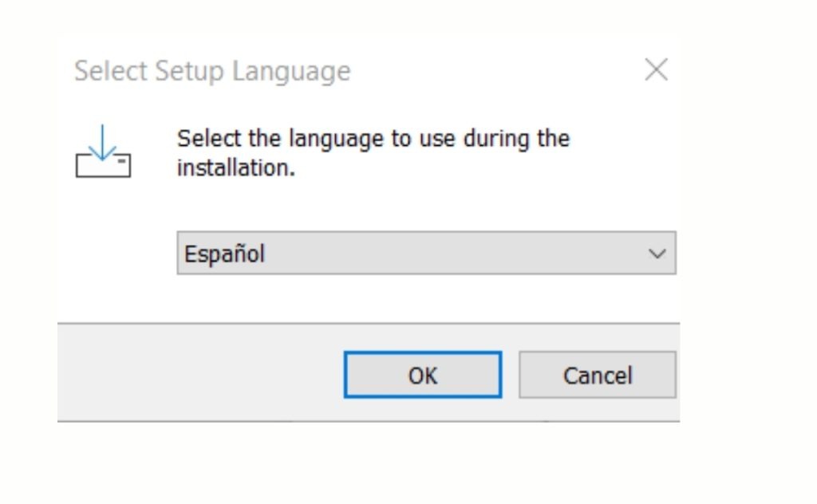The height and width of the screenshot is (504, 817).
Task: Close the Select Setup Language dialog
Action: point(656,71)
